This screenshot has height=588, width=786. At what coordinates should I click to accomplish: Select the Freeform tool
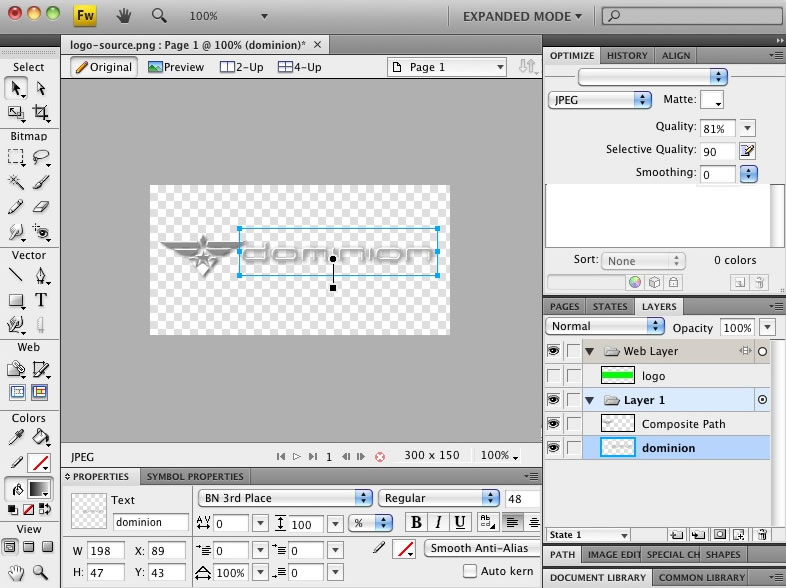tap(16, 325)
